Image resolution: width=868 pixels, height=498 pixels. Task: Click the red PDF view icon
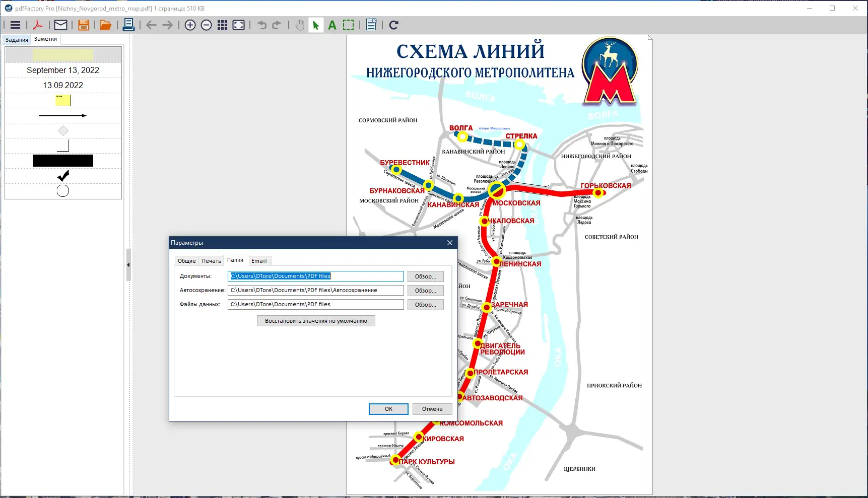[x=38, y=25]
